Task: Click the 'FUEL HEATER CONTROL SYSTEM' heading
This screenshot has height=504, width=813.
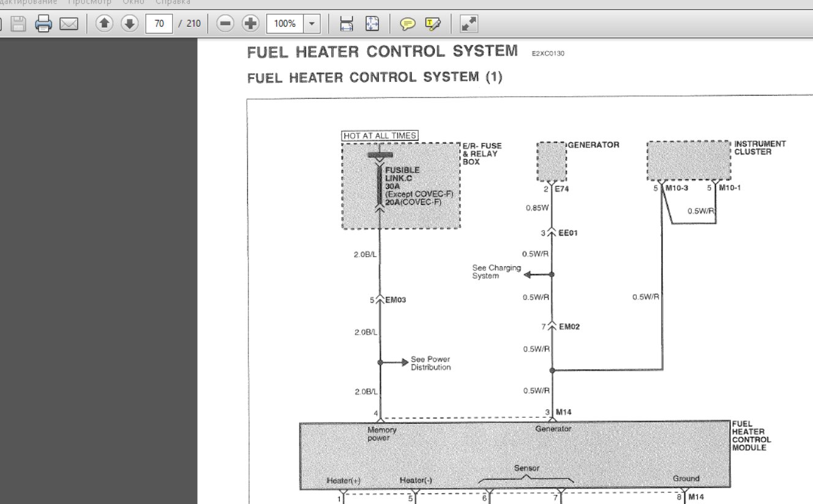Action: tap(383, 51)
